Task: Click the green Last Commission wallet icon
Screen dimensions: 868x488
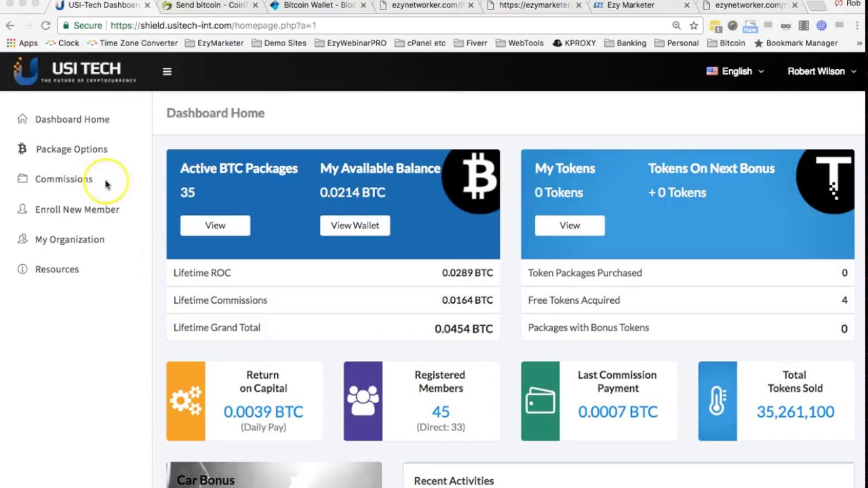Action: pyautogui.click(x=540, y=401)
